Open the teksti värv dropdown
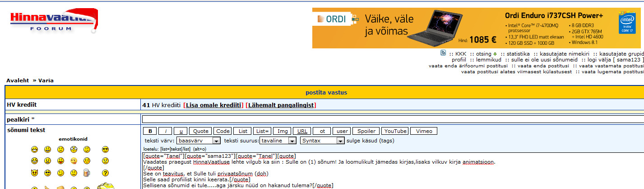The image size is (644, 189). tap(199, 141)
